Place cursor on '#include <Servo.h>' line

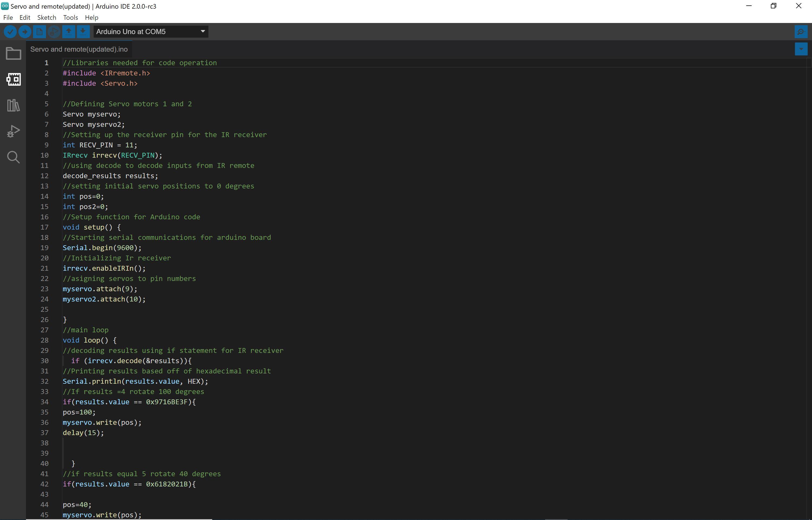coord(100,83)
